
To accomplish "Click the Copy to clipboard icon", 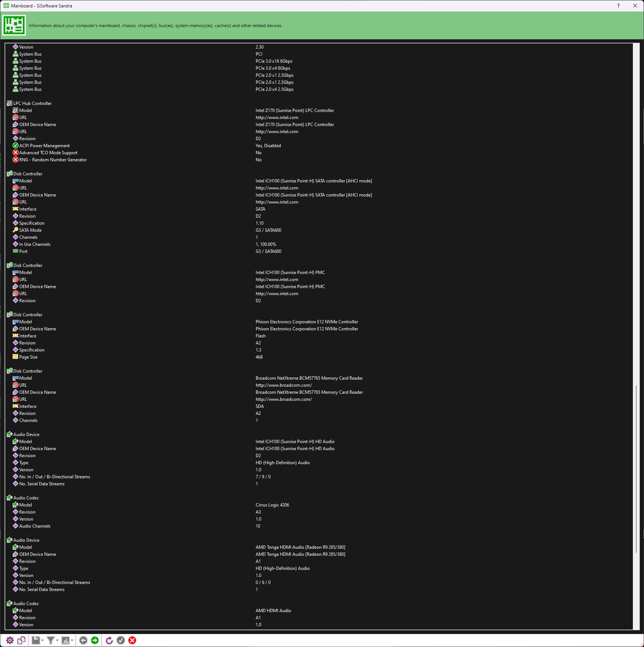I will (21, 640).
